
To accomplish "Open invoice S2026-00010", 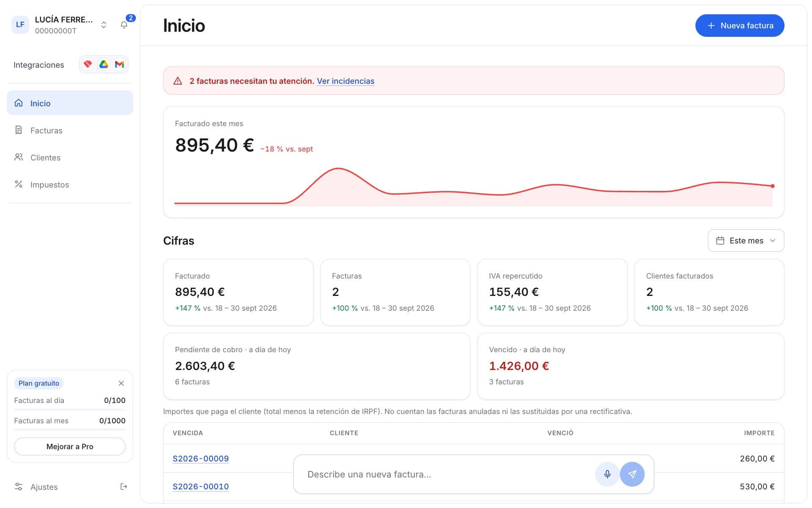I will (200, 486).
